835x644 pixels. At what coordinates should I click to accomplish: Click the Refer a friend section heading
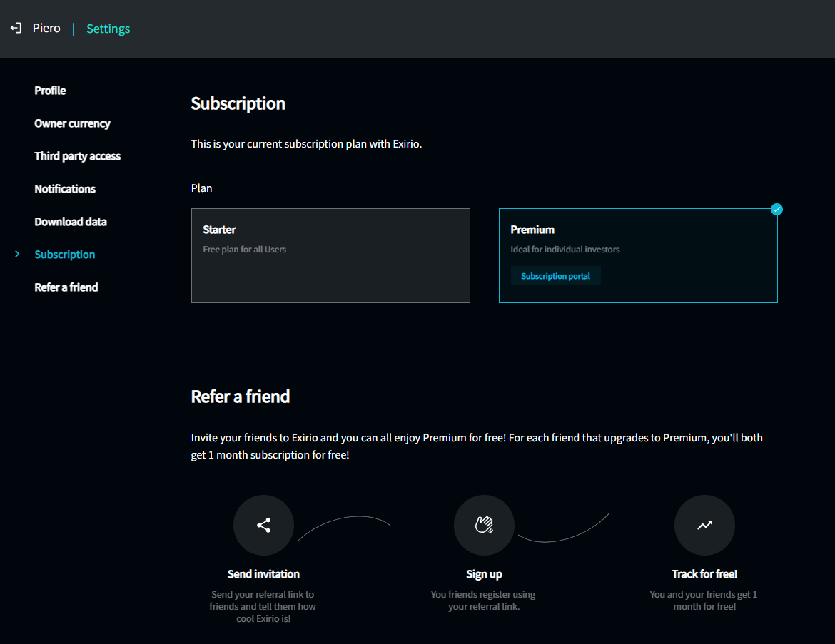(241, 397)
